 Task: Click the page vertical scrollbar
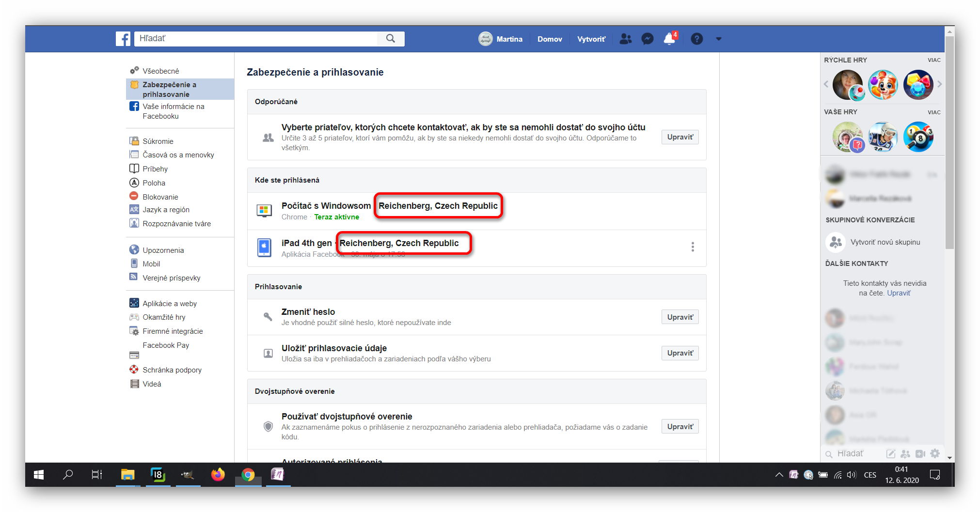pyautogui.click(x=949, y=143)
